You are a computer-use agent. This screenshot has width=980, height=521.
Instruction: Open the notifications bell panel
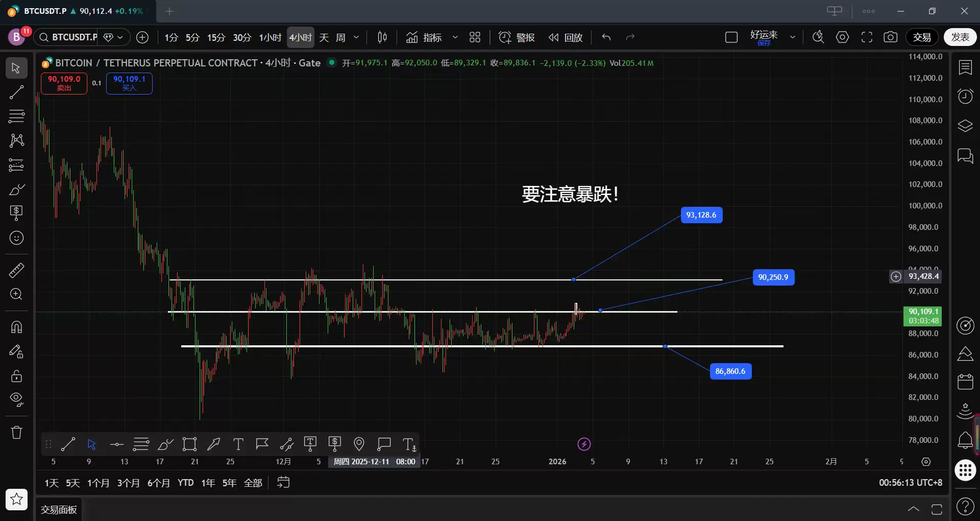pyautogui.click(x=965, y=440)
